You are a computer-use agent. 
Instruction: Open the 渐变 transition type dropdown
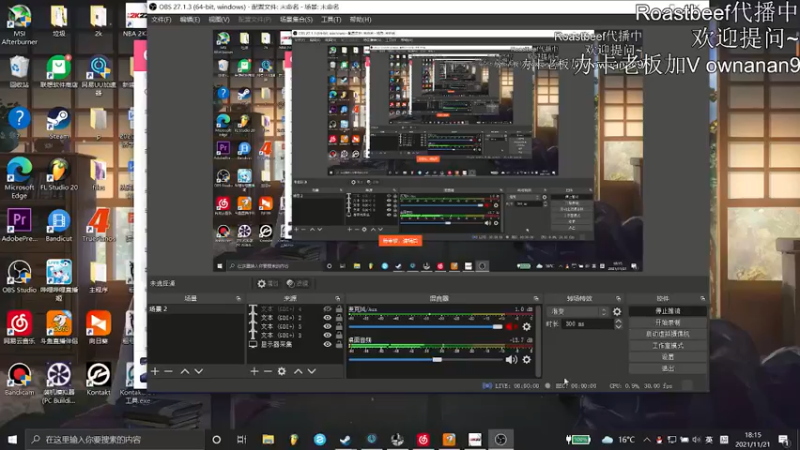(x=578, y=311)
